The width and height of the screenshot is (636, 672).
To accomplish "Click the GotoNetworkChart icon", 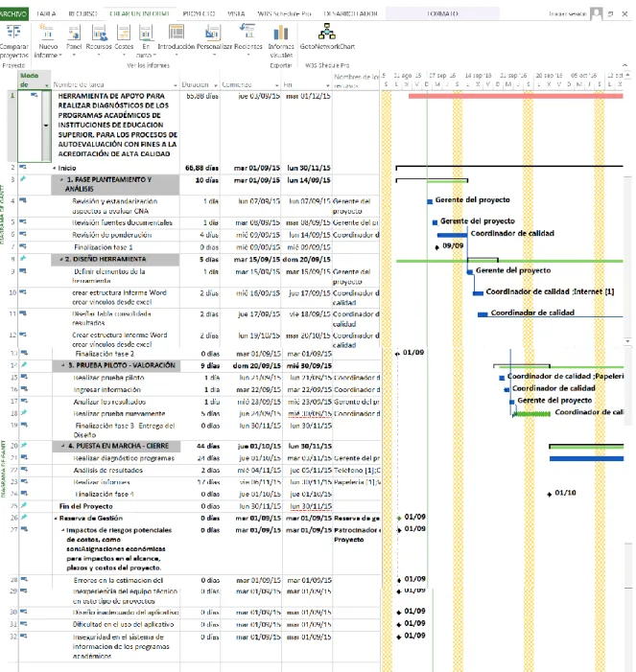I will 327,32.
